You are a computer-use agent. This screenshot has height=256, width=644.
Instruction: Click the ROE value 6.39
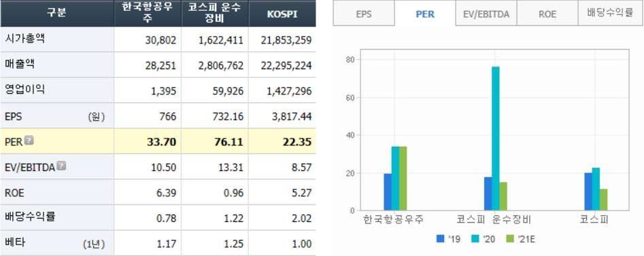click(167, 193)
